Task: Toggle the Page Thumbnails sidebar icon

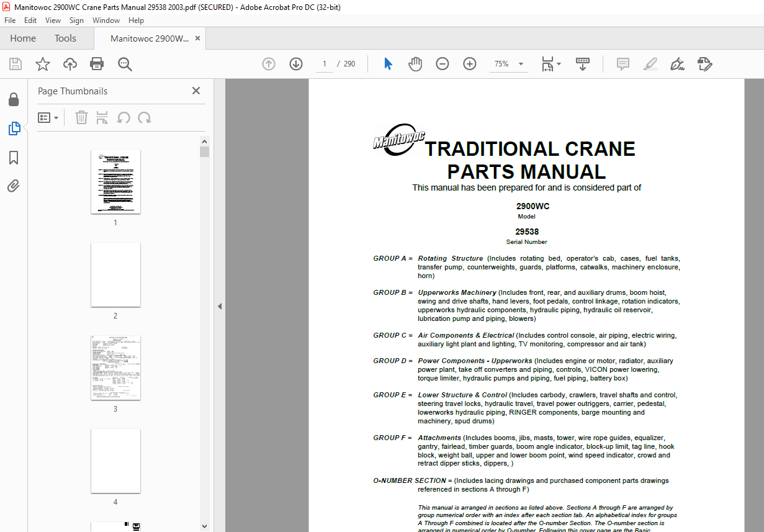Action: coord(14,128)
